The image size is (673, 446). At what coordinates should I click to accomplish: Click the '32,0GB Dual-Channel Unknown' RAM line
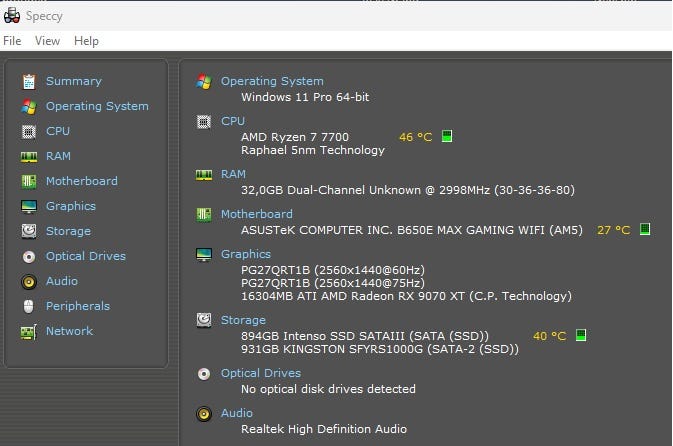408,190
